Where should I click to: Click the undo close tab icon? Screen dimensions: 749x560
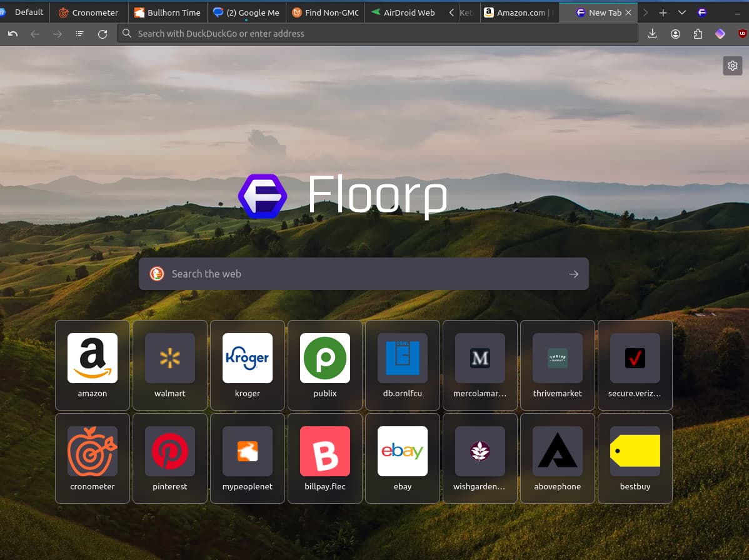click(x=13, y=34)
